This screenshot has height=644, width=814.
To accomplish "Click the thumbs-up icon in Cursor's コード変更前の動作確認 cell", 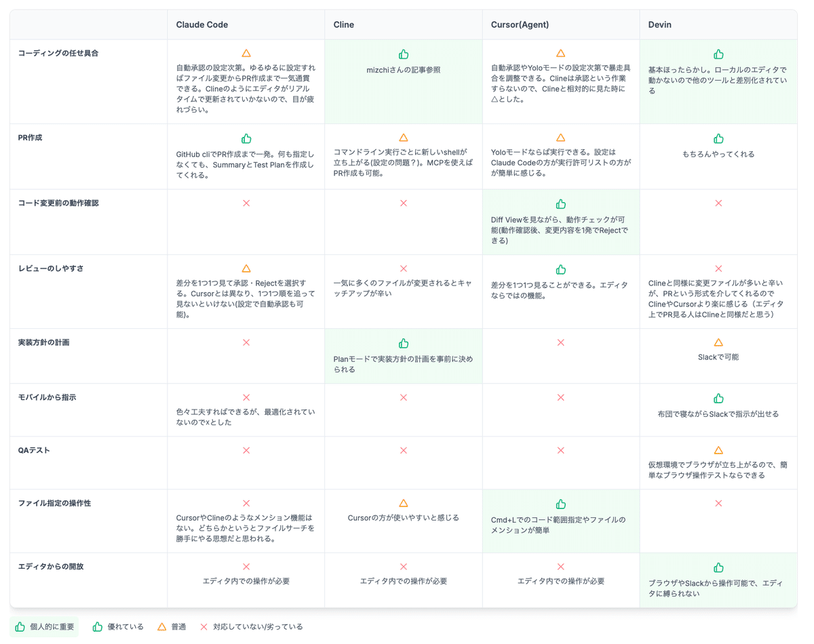I will pyautogui.click(x=560, y=203).
